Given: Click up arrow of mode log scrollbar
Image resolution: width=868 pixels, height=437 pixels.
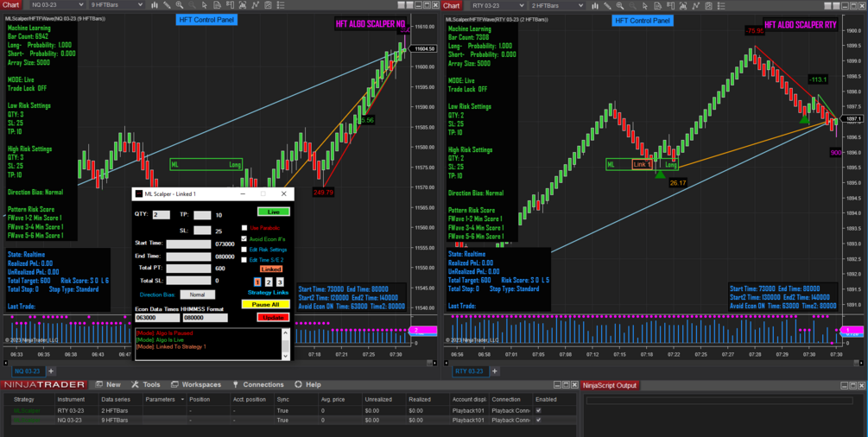Looking at the screenshot, I should click(286, 332).
